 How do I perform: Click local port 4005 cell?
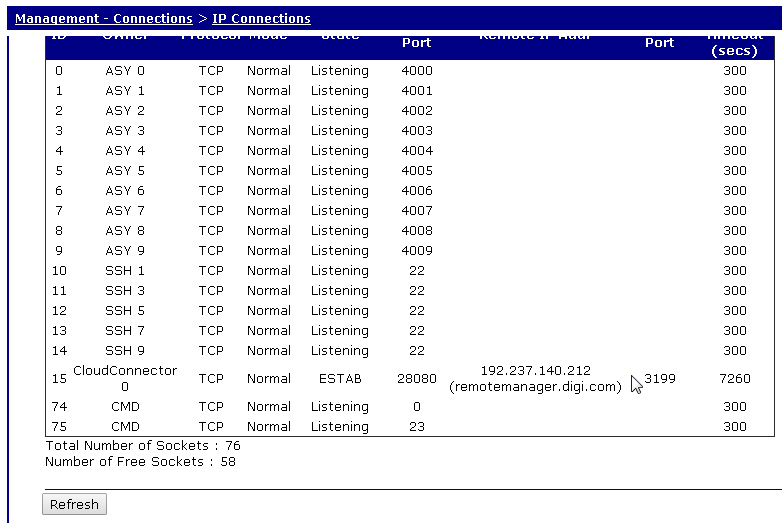tap(416, 171)
